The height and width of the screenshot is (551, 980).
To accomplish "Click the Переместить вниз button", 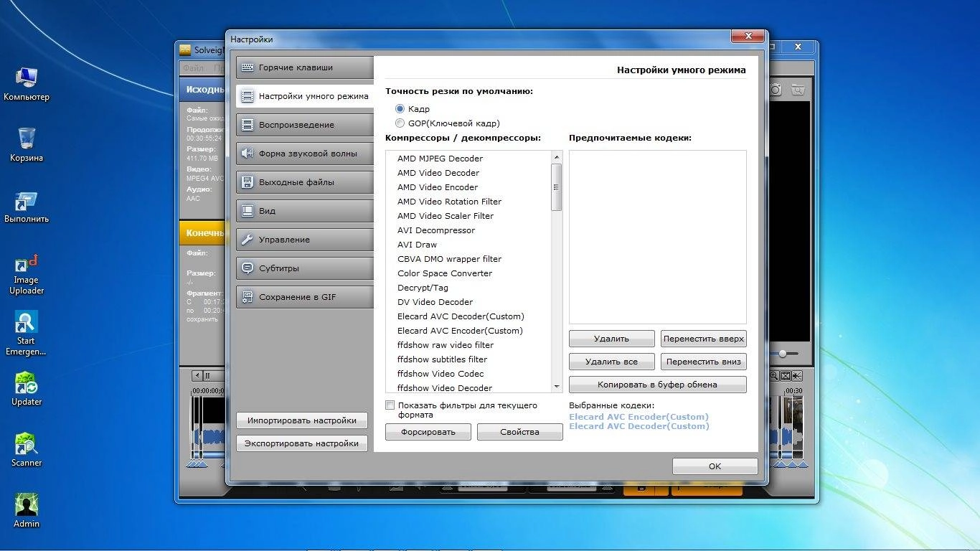I will (x=703, y=362).
